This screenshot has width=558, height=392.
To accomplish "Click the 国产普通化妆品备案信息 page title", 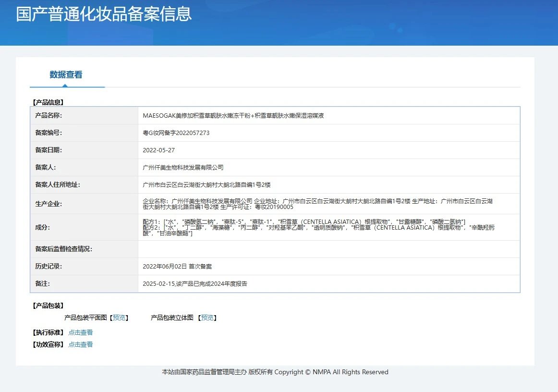I will click(104, 14).
